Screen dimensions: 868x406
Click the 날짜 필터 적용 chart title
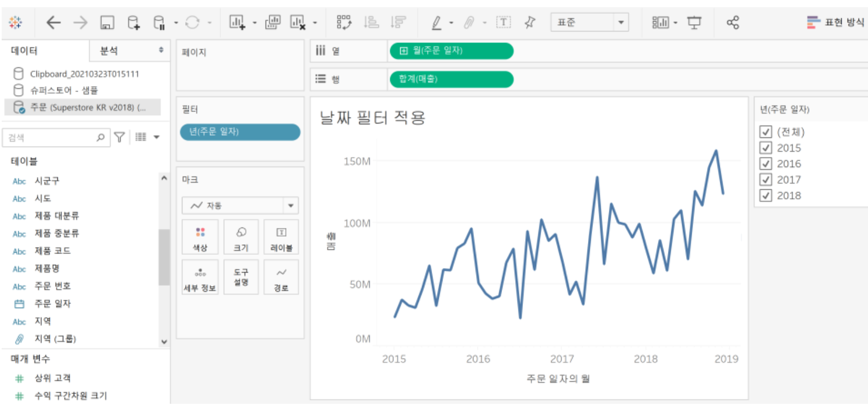[373, 117]
